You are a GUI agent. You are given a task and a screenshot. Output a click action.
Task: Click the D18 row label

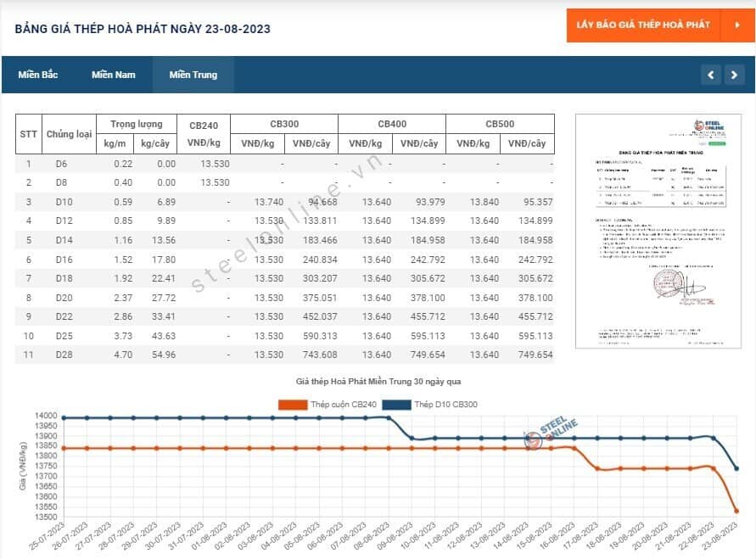point(64,278)
